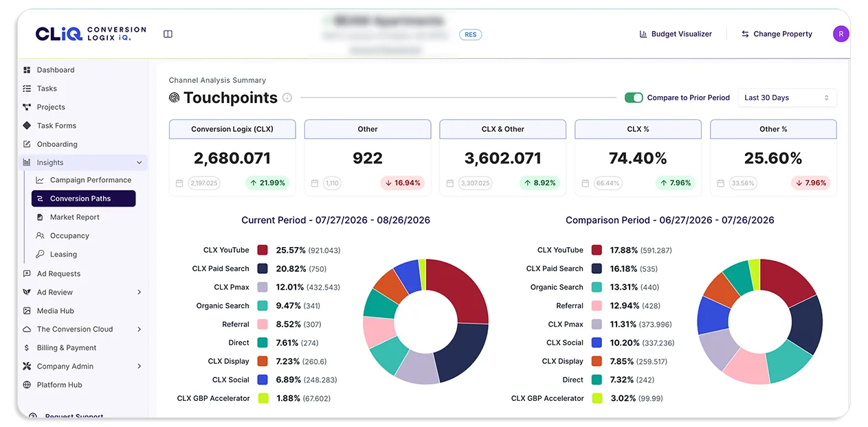The height and width of the screenshot is (427, 868).
Task: Click Change Property
Action: [777, 34]
